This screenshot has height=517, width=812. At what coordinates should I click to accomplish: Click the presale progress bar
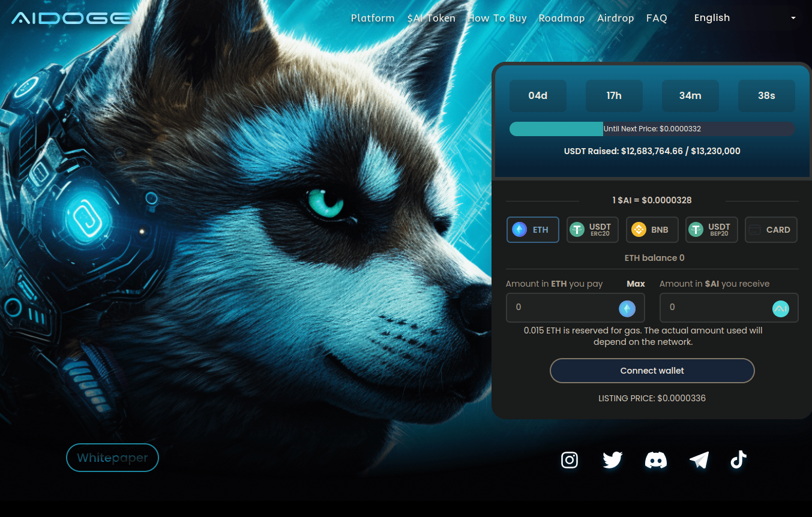click(652, 129)
